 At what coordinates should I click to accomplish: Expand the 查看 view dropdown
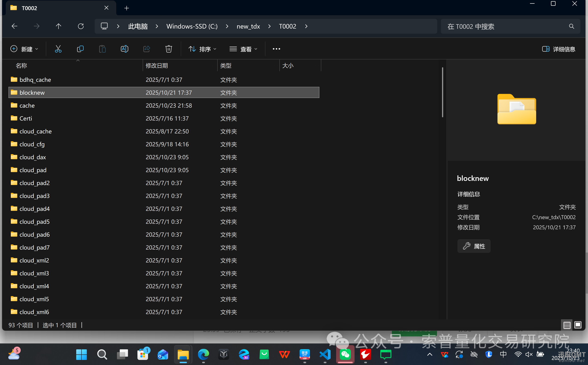point(243,49)
